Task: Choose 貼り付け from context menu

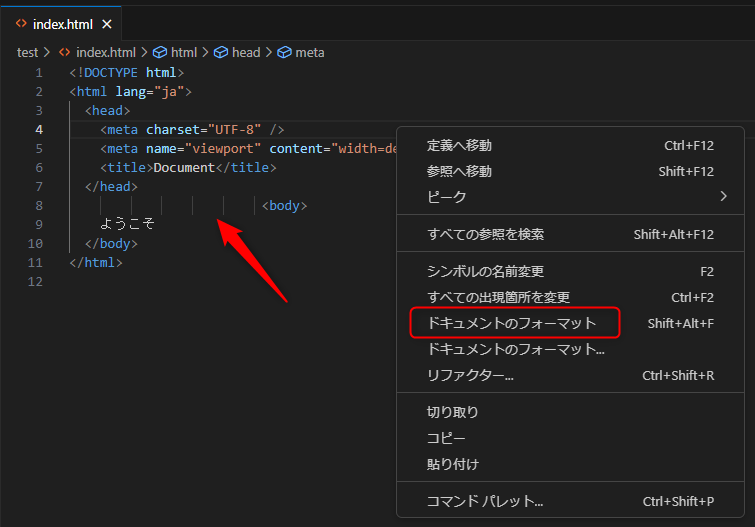Action: tap(452, 464)
